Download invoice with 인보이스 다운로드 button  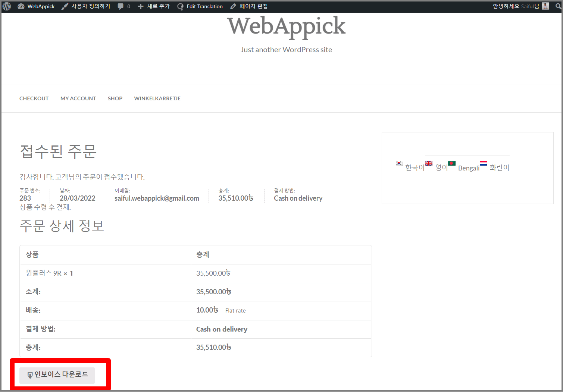[x=57, y=375]
